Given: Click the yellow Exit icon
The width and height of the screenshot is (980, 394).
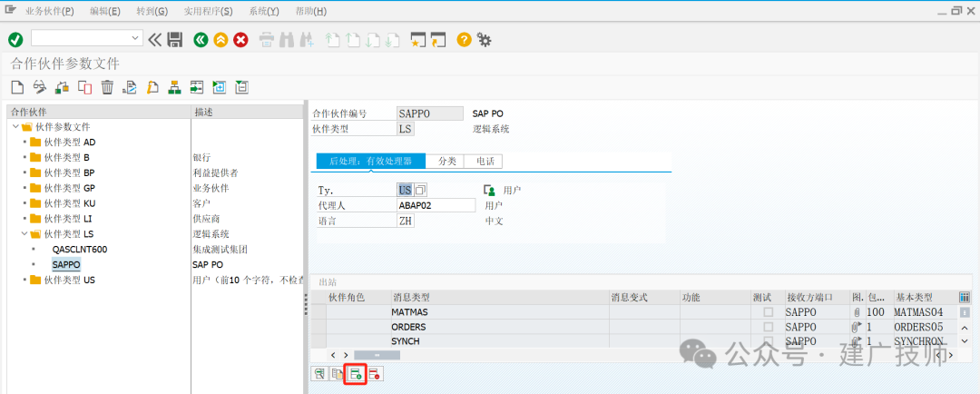Looking at the screenshot, I should (220, 40).
